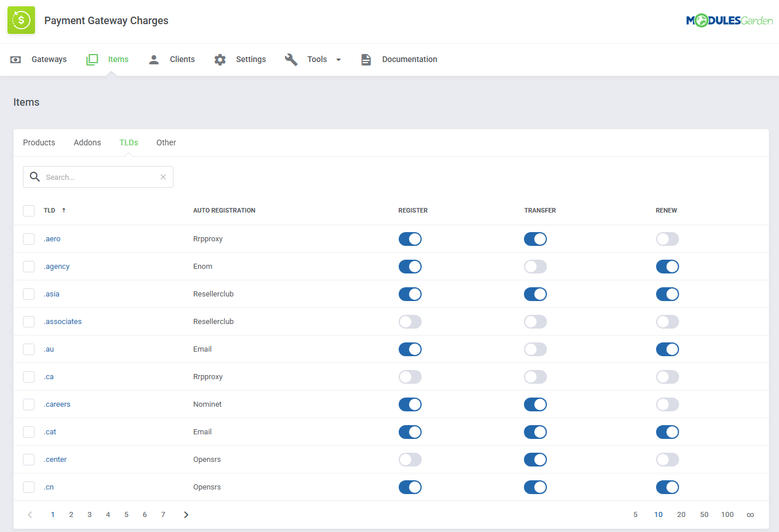The image size is (779, 532).
Task: Click inside the Search field
Action: [x=98, y=177]
